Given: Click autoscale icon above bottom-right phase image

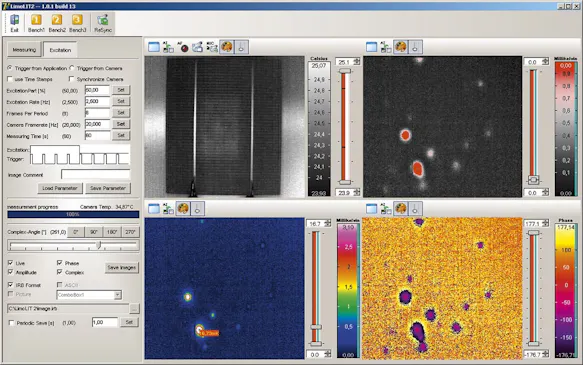Looking at the screenshot, I should 386,209.
